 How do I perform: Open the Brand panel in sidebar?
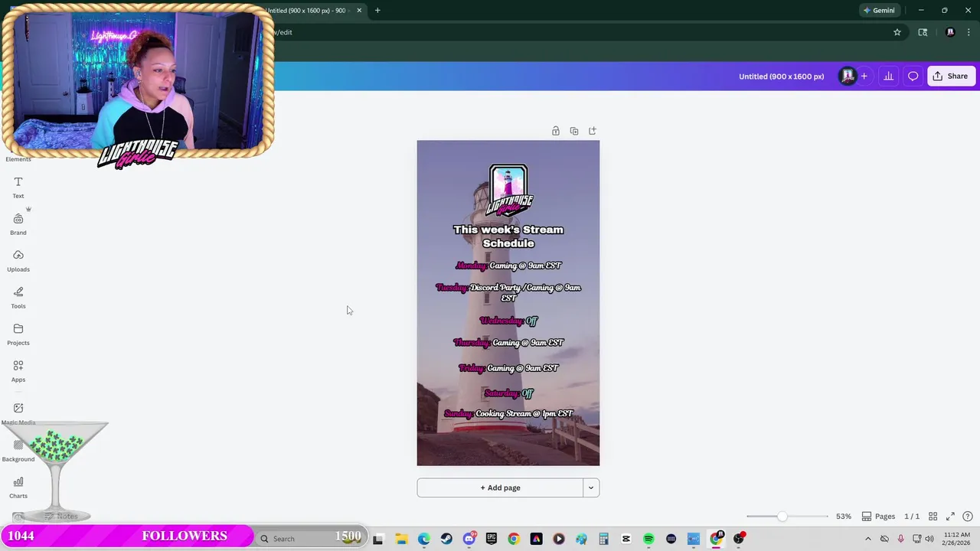(x=18, y=223)
